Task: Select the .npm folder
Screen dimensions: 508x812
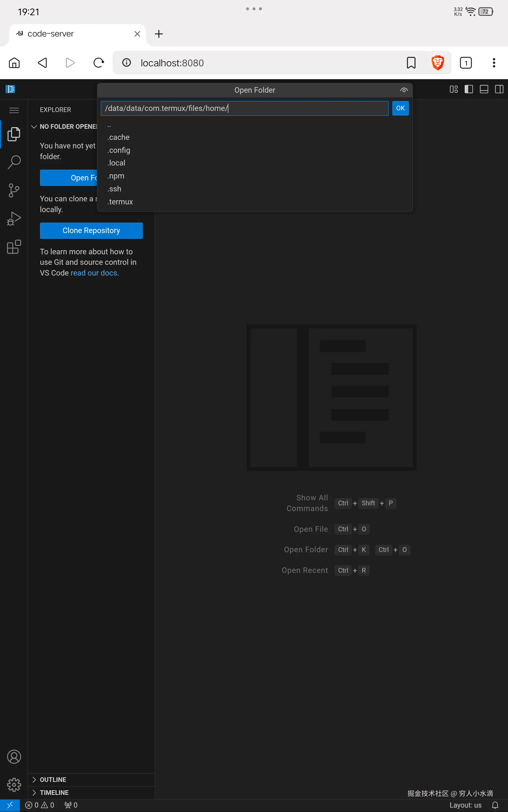Action: tap(255, 176)
